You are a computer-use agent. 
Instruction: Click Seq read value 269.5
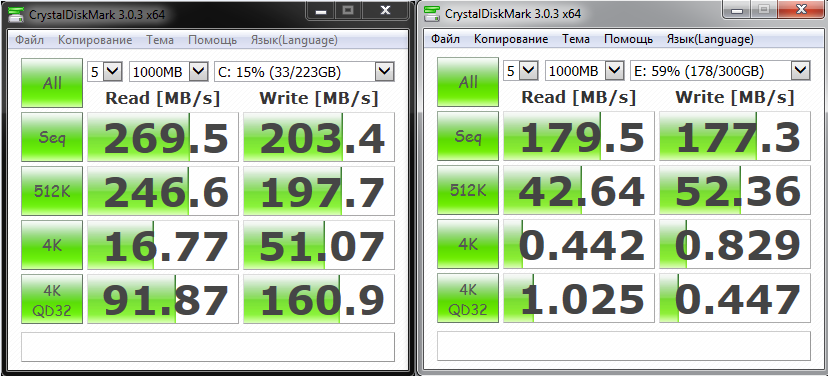(x=164, y=137)
